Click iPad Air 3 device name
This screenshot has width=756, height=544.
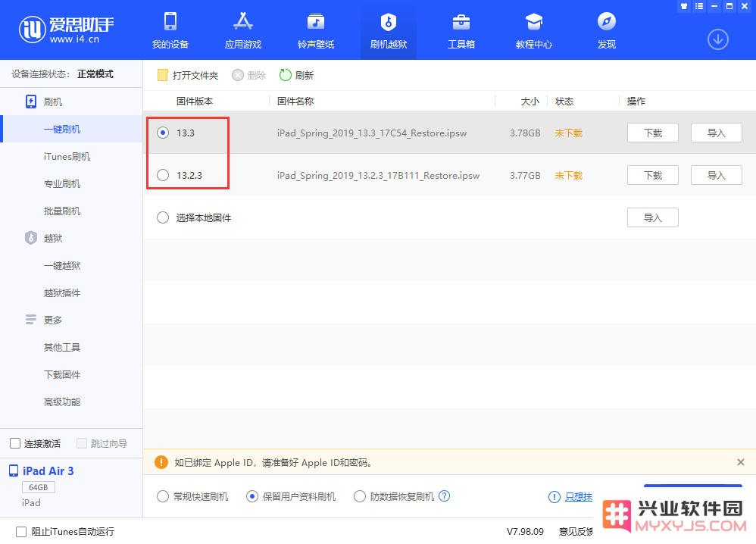[48, 471]
